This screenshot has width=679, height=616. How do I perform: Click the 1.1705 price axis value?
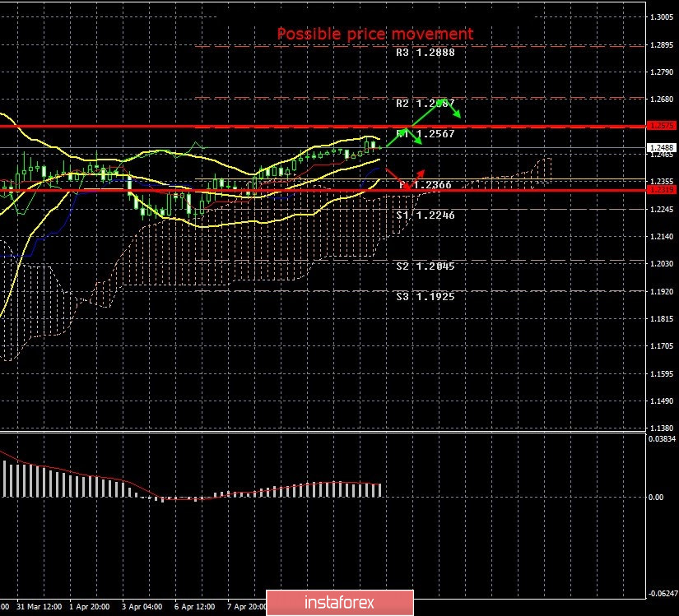coord(662,346)
